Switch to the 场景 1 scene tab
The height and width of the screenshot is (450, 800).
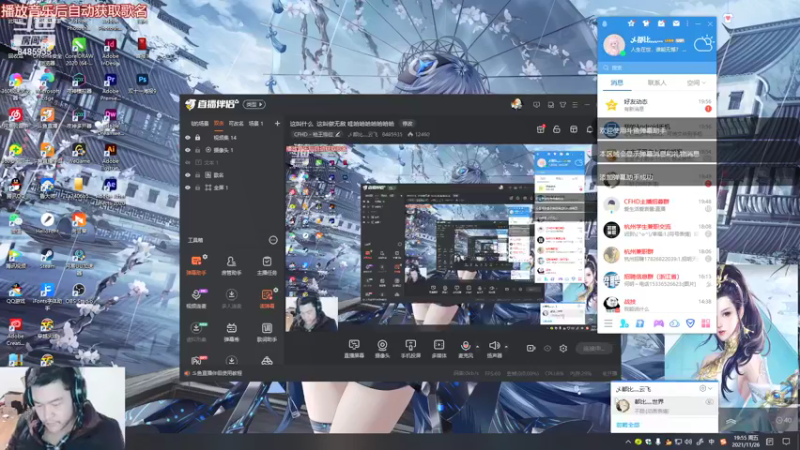pos(256,123)
